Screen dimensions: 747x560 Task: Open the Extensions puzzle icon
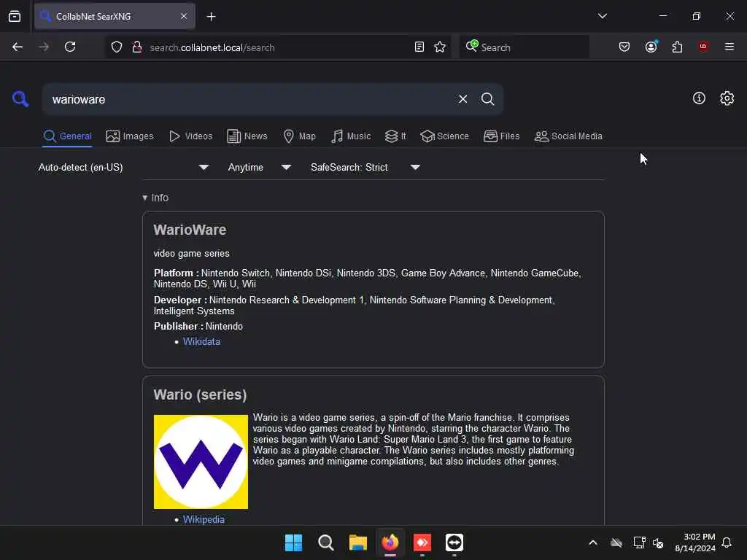coord(677,47)
